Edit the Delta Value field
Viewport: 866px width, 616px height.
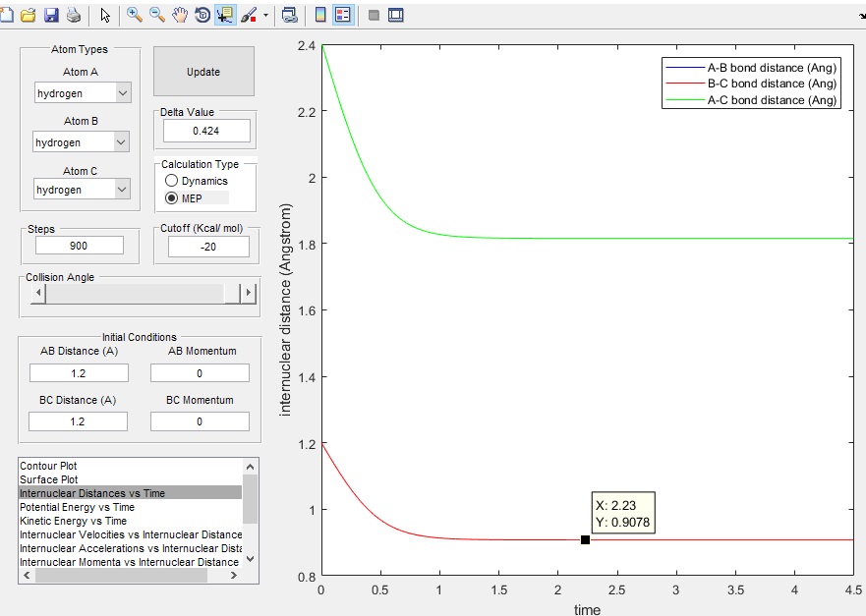coord(206,131)
